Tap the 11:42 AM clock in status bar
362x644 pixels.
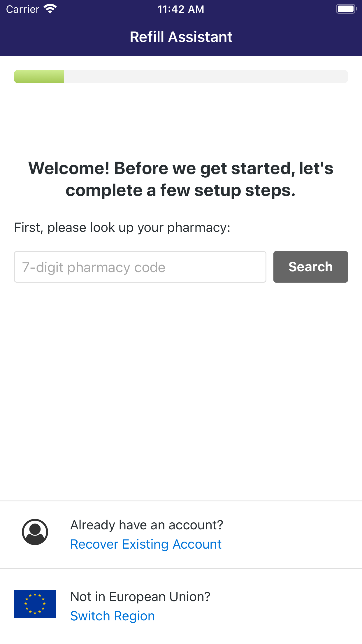pyautogui.click(x=181, y=9)
